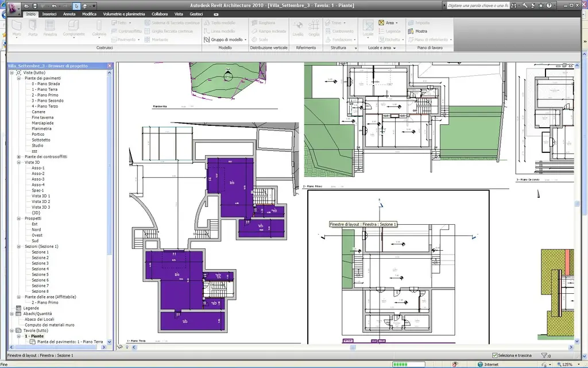The height and width of the screenshot is (368, 588).
Task: Collapse the Viste 3D node
Action: click(x=19, y=162)
